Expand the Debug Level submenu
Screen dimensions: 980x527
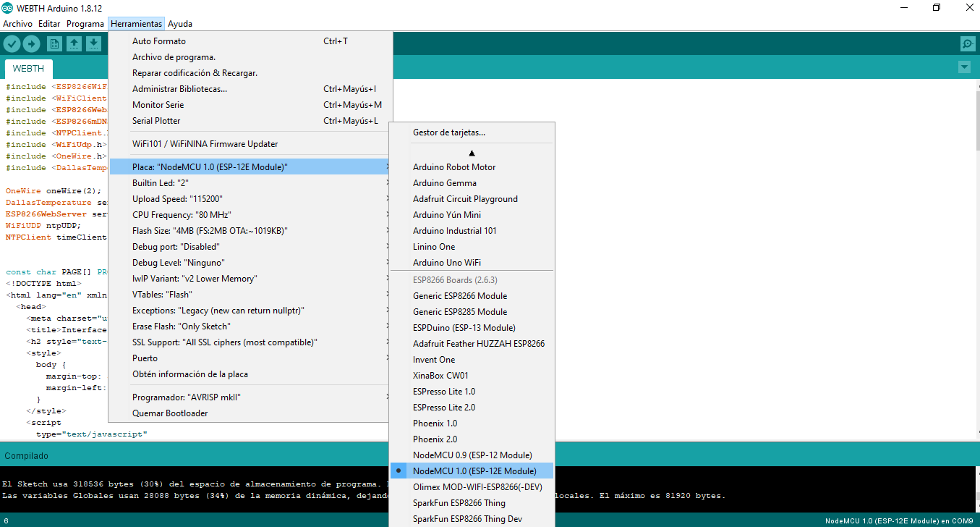pos(250,263)
